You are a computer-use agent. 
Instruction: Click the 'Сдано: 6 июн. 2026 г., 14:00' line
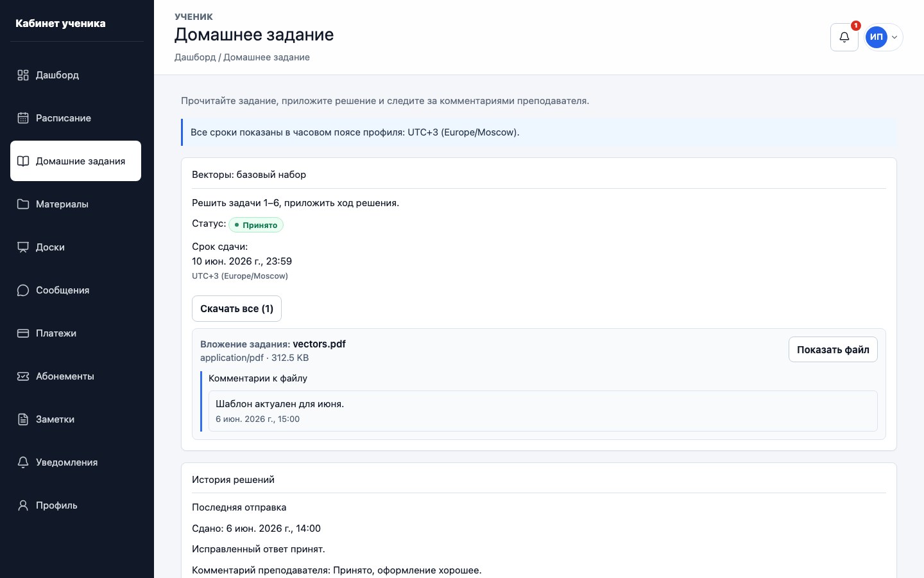click(x=256, y=529)
